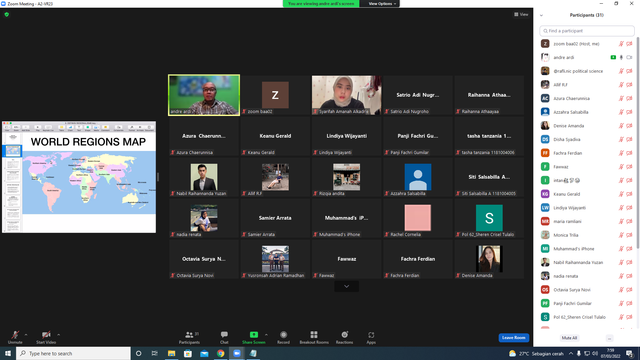This screenshot has height=360, width=640.
Task: Click the Start Video camera icon
Action: point(46,335)
